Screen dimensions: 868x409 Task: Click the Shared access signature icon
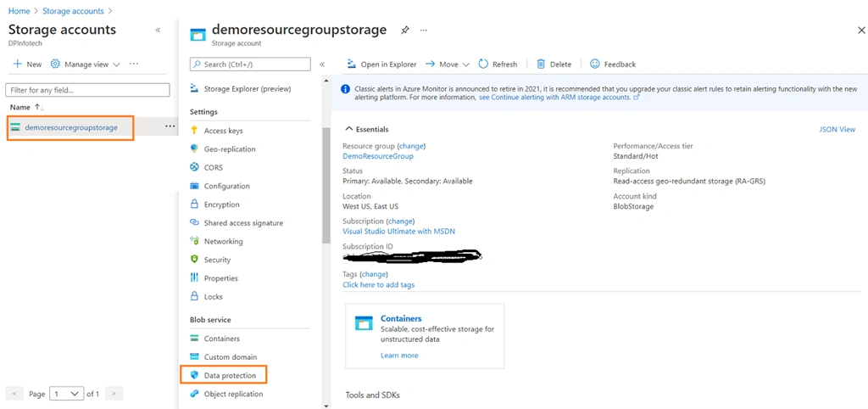[194, 222]
